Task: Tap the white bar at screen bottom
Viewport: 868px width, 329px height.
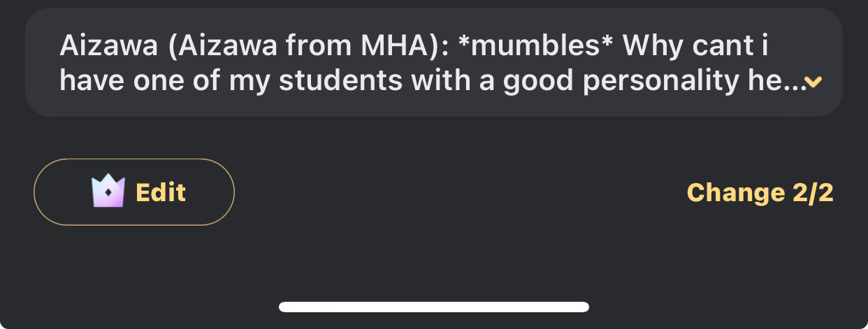Action: pos(433,307)
